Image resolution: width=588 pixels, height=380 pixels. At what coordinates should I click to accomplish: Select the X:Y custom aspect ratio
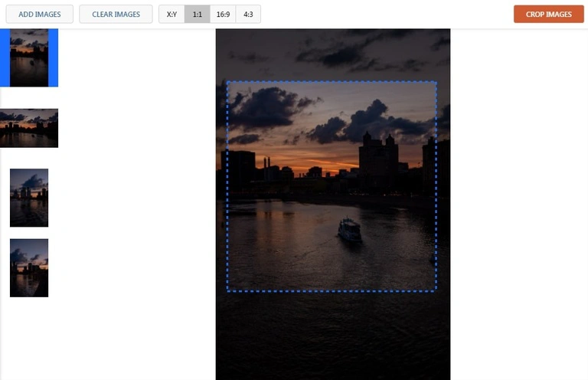171,15
